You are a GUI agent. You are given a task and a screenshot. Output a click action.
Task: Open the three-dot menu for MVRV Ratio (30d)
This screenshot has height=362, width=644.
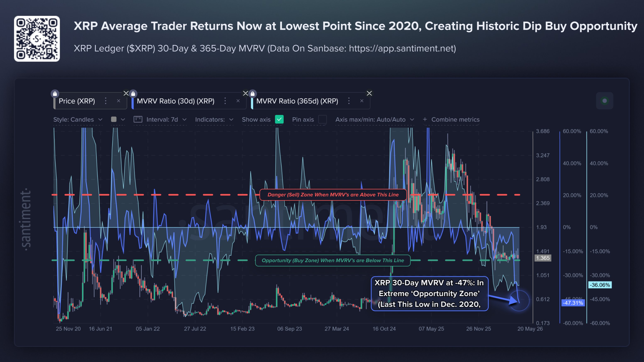225,101
